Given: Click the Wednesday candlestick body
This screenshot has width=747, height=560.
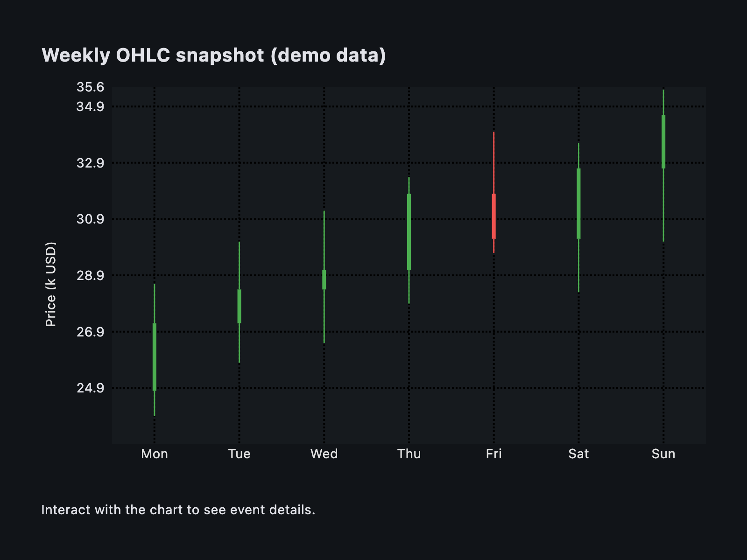Looking at the screenshot, I should (x=324, y=280).
